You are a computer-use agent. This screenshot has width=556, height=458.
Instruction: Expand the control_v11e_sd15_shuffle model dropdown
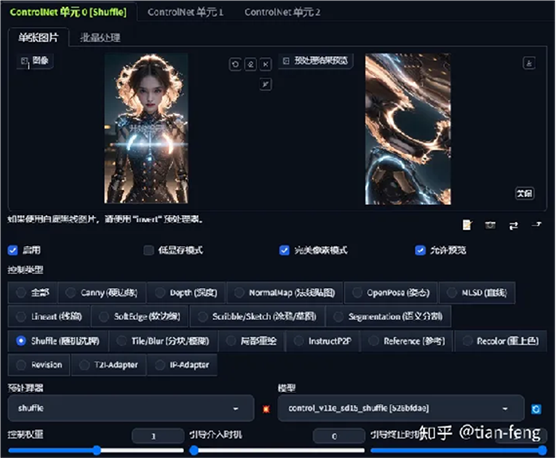(x=401, y=408)
